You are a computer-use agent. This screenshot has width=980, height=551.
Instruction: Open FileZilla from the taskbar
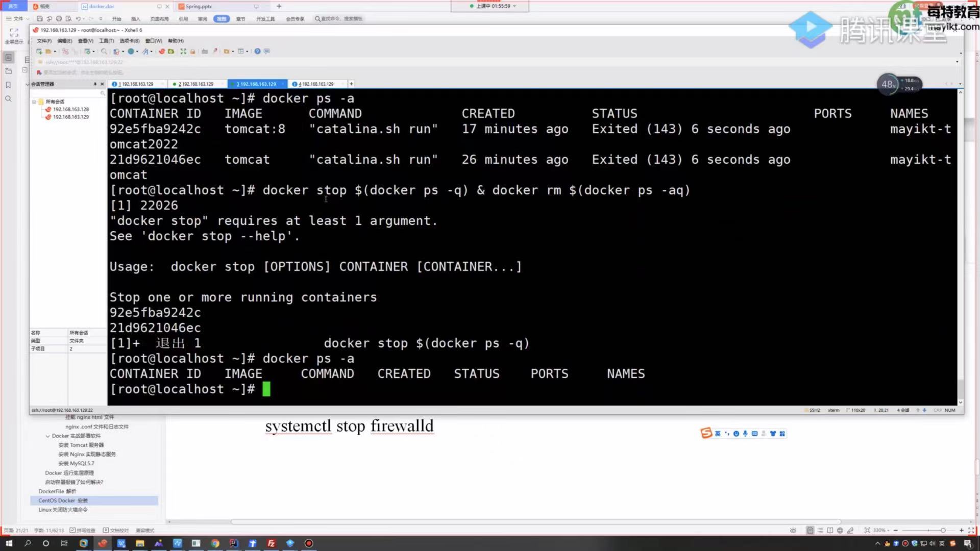coord(271,543)
